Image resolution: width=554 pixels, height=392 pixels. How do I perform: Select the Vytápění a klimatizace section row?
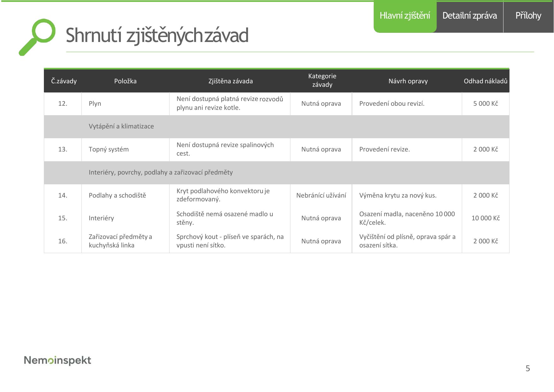tap(277, 127)
